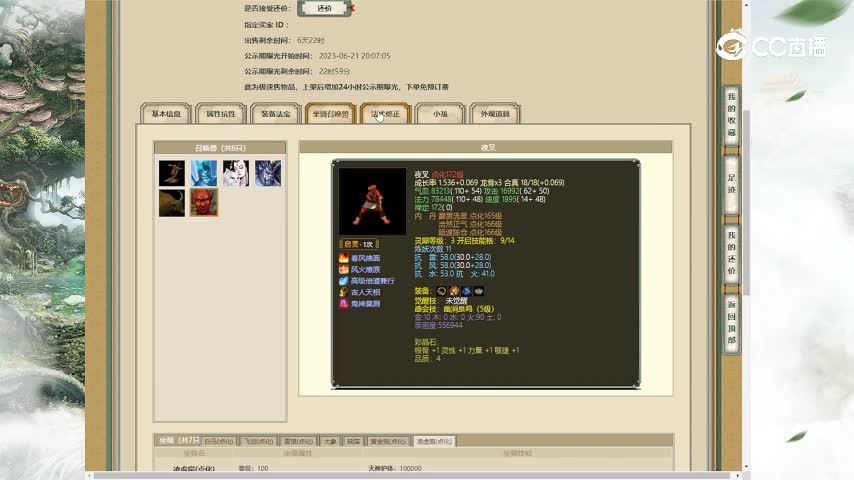The image size is (854, 480).
Task: Click the 夜叉 title bar above the card
Action: click(x=486, y=147)
